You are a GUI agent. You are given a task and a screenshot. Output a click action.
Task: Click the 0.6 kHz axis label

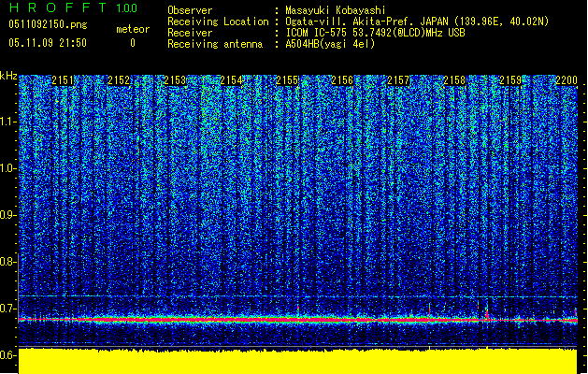(x=7, y=355)
